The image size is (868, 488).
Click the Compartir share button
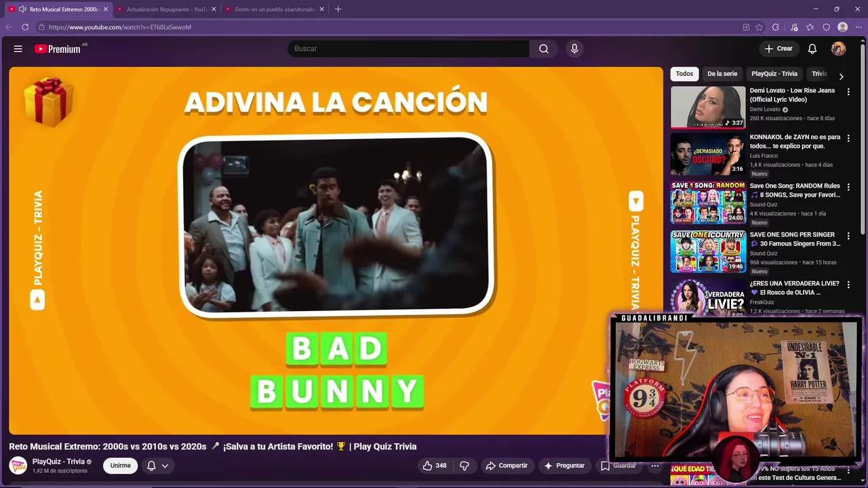click(x=507, y=466)
